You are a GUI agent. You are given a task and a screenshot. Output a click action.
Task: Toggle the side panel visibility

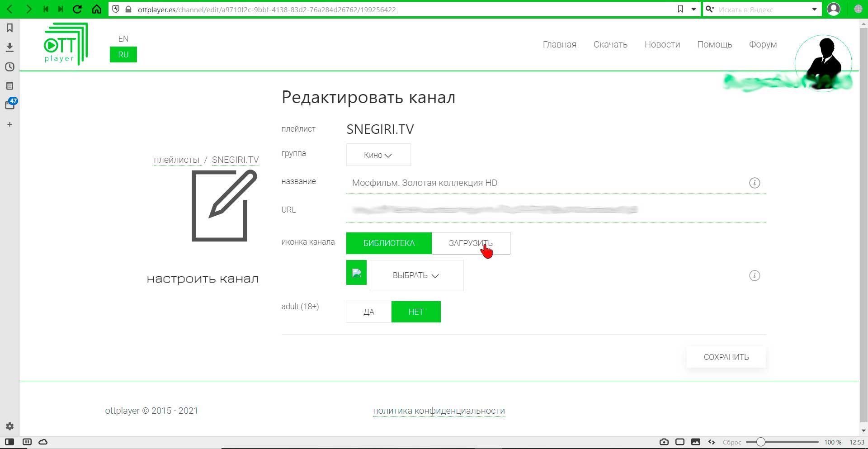pos(9,442)
